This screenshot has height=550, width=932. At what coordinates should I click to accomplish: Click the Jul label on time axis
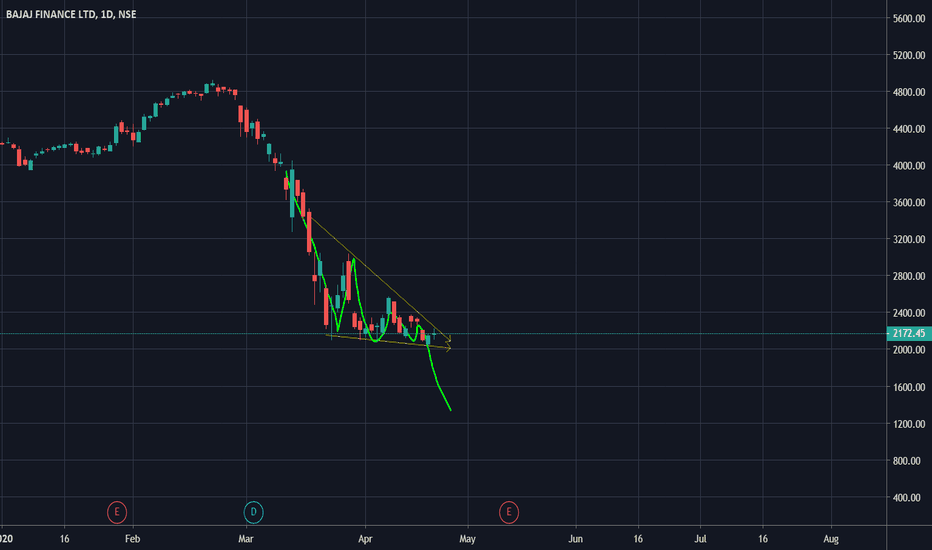(x=700, y=539)
